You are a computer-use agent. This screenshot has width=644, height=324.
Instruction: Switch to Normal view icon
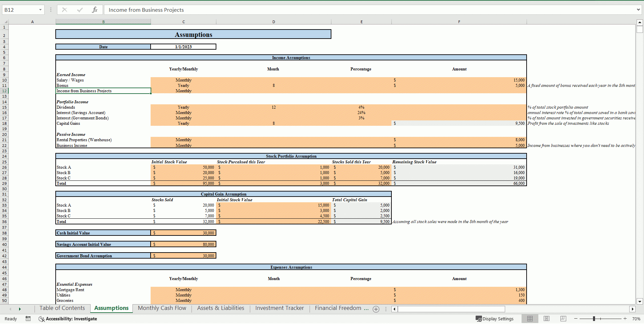pos(530,319)
